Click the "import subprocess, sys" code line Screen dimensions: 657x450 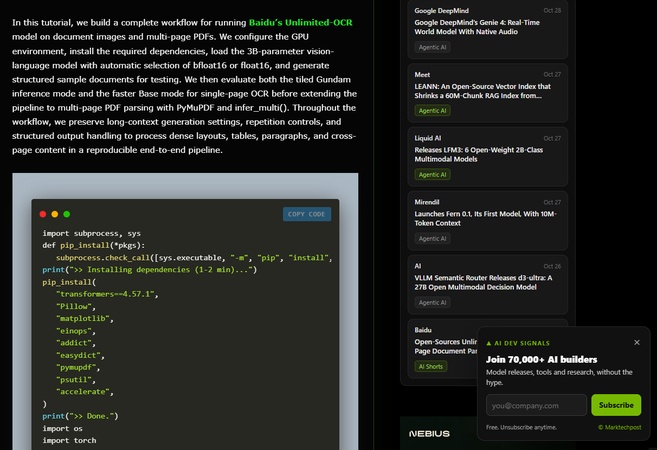[x=91, y=233]
